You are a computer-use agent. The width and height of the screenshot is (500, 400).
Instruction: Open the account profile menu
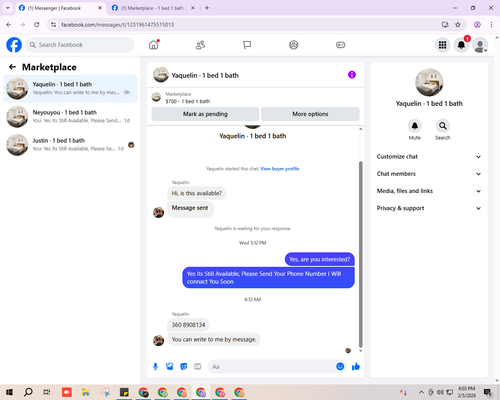[480, 45]
